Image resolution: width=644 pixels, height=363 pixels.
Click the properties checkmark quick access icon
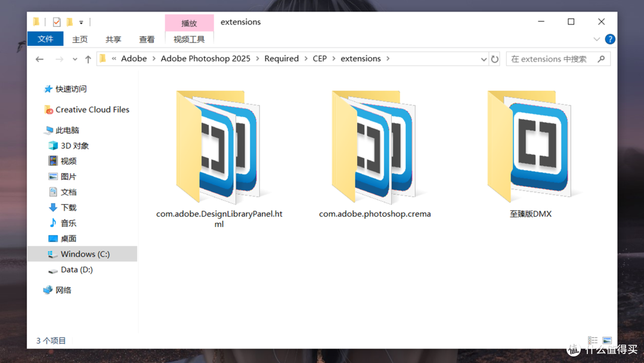(x=57, y=21)
